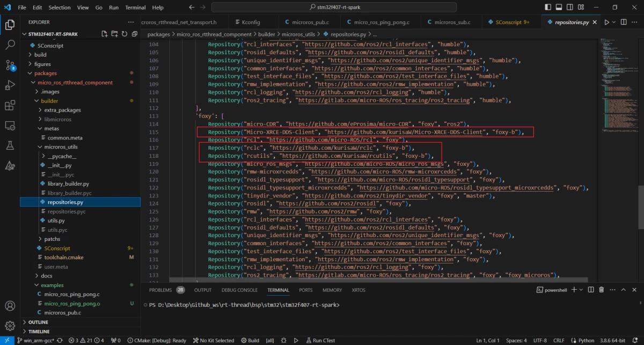Click new terminal plus icon
The height and width of the screenshot is (345, 644).
click(574, 290)
